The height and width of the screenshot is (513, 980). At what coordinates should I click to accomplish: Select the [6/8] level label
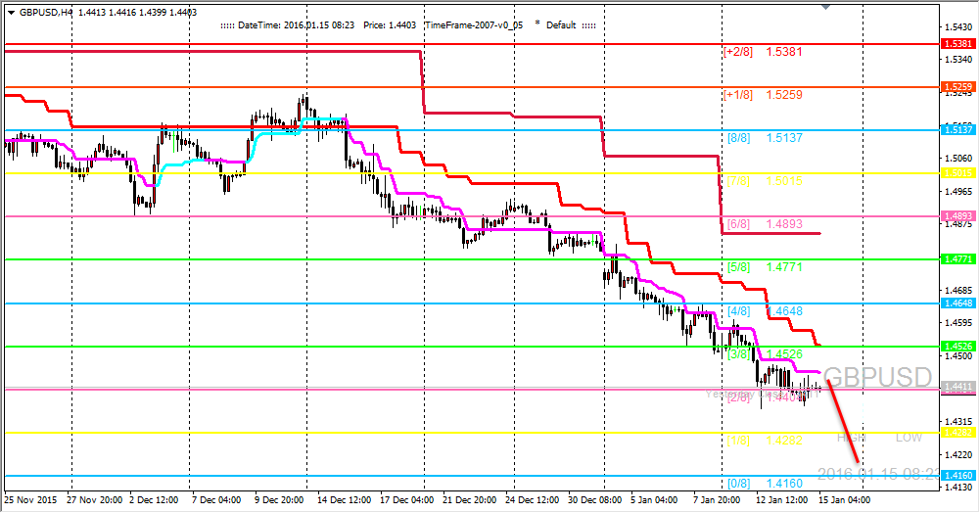739,224
